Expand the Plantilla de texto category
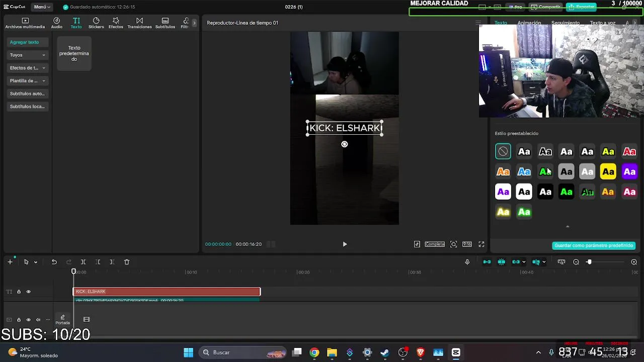 pos(28,80)
